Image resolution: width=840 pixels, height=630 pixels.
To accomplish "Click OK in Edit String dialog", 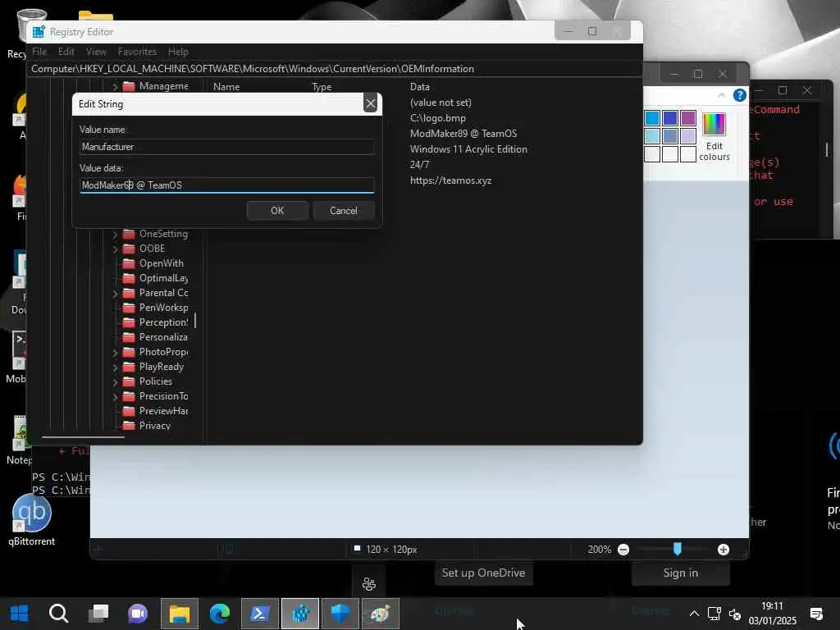I will pos(277,211).
